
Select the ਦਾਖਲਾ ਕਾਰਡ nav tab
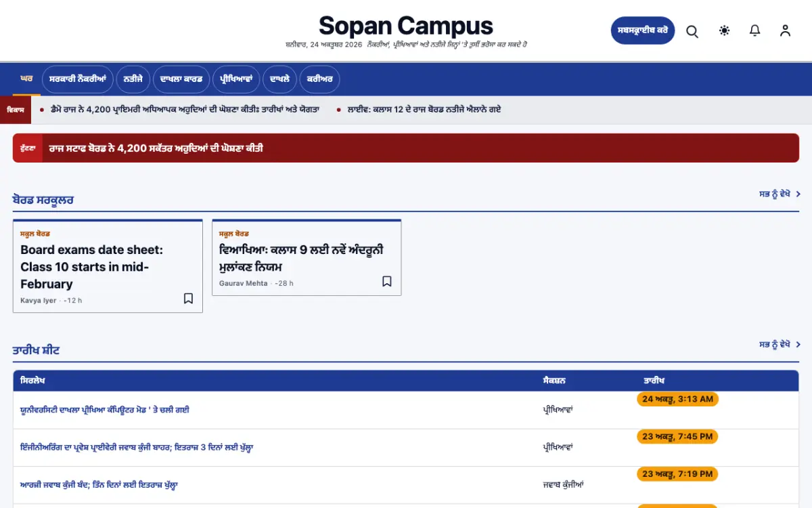(x=181, y=79)
